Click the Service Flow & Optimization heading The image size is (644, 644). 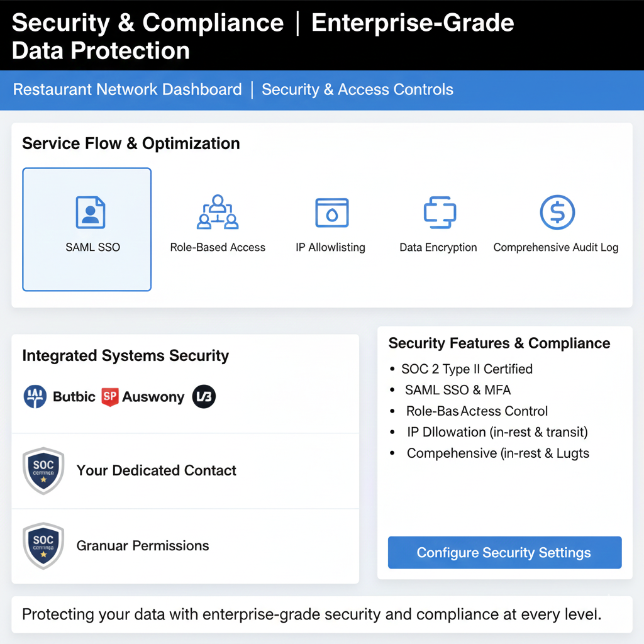131,144
